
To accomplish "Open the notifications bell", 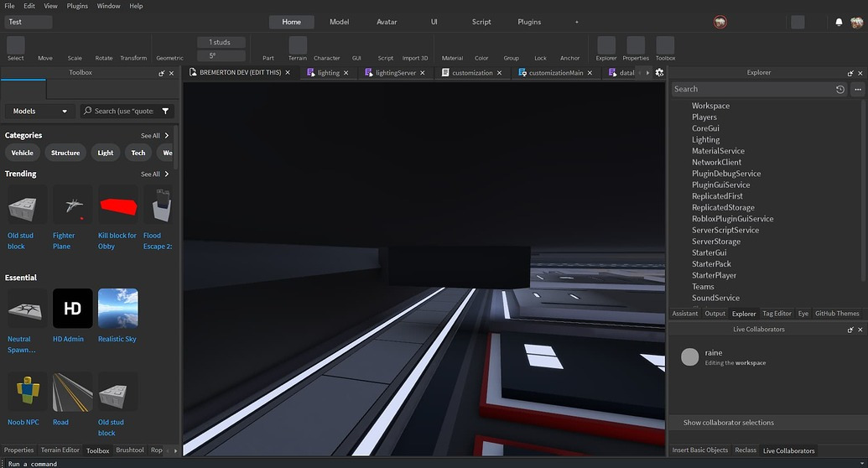I will pyautogui.click(x=839, y=22).
